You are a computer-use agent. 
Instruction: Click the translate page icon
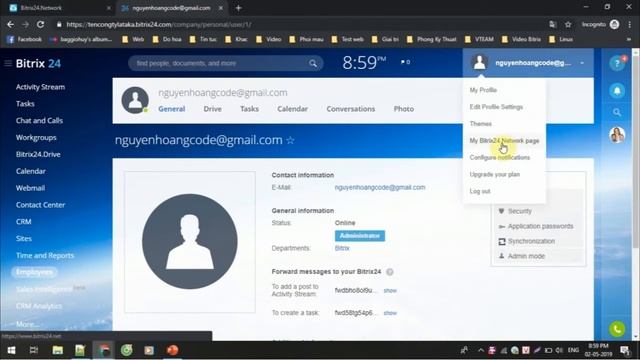point(553,24)
